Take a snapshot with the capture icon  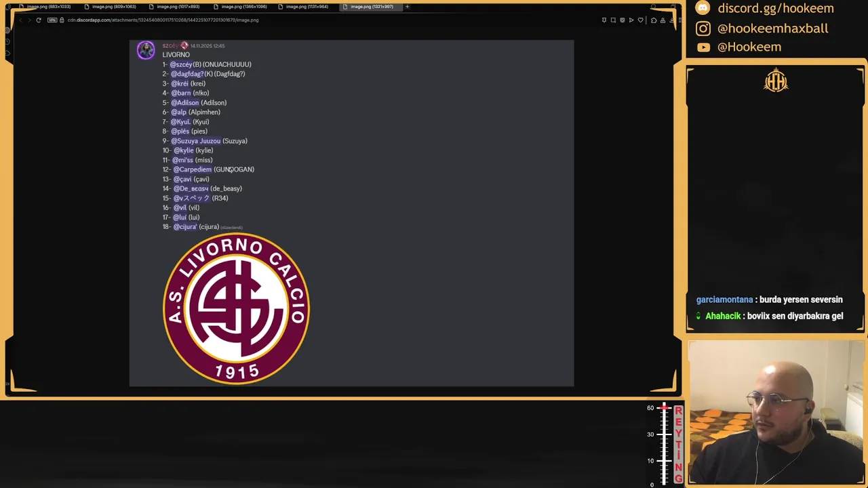pos(613,20)
